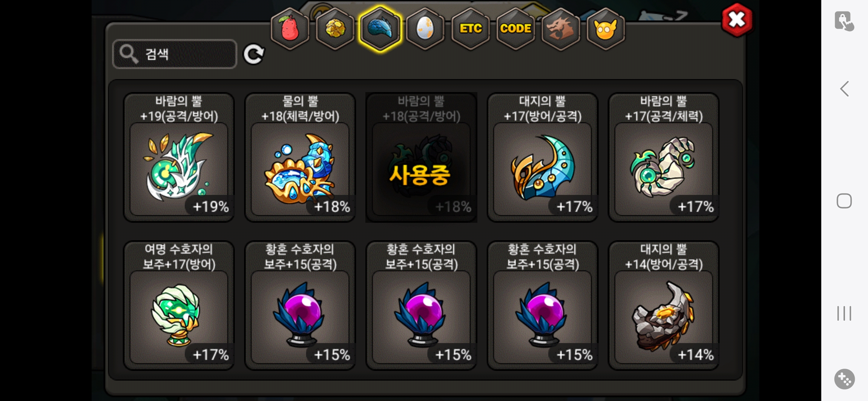Close the inventory with red X
This screenshot has height=401, width=868.
[737, 20]
